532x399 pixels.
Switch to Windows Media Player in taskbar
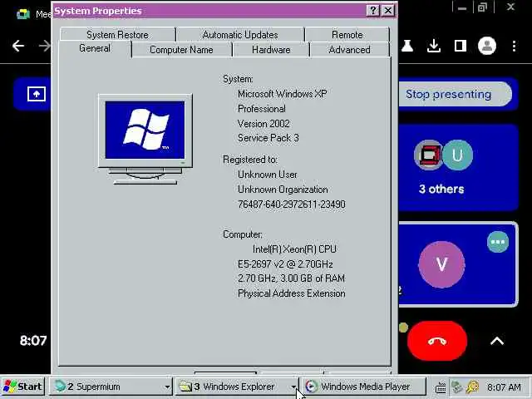pyautogui.click(x=363, y=386)
